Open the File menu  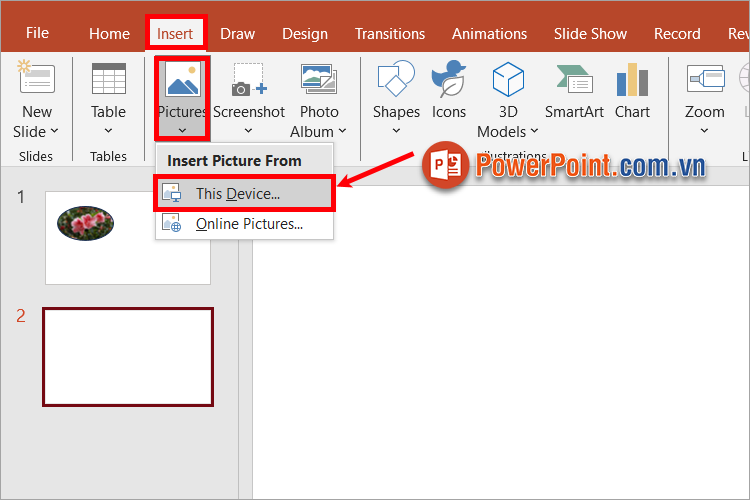(x=37, y=33)
